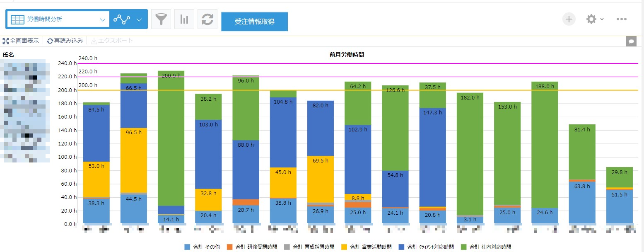
Task: Click the plus icon to add record
Action: 569,19
